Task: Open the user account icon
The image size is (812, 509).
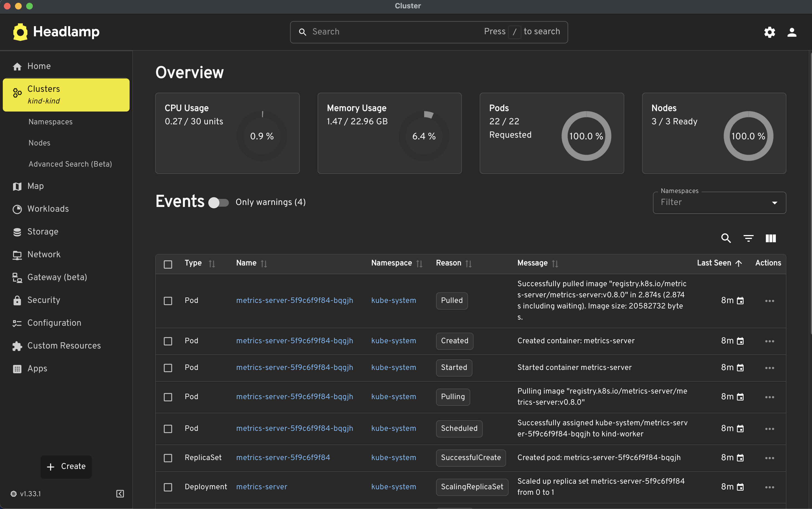Action: [x=792, y=32]
